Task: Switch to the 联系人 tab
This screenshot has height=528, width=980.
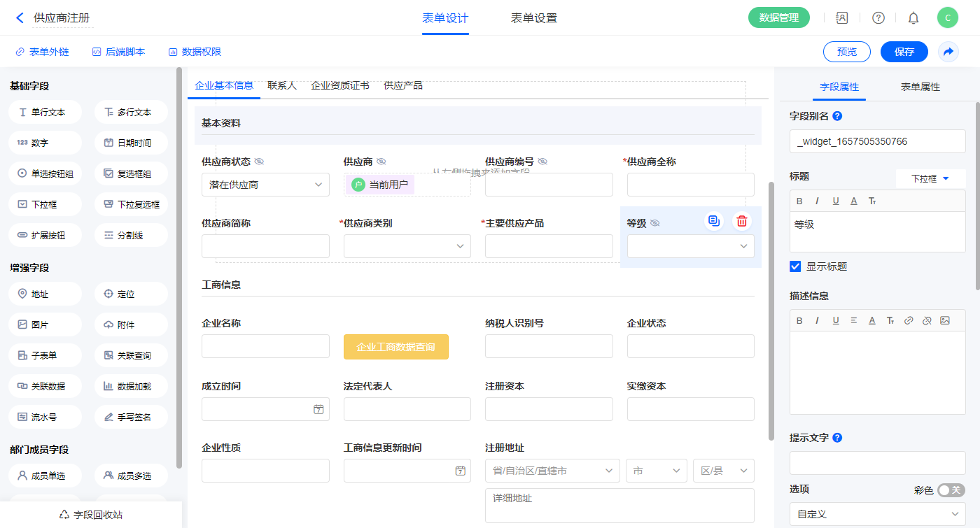Action: click(x=282, y=86)
